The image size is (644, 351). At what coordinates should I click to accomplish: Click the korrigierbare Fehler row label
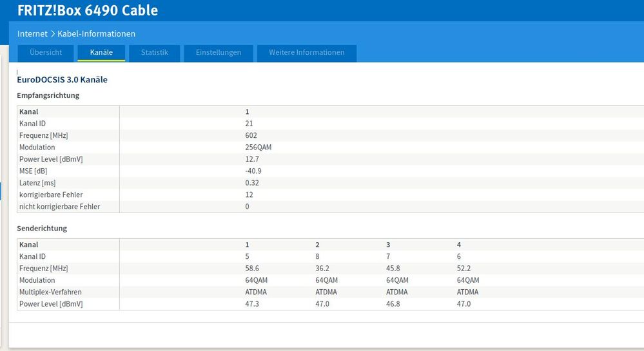tap(51, 195)
